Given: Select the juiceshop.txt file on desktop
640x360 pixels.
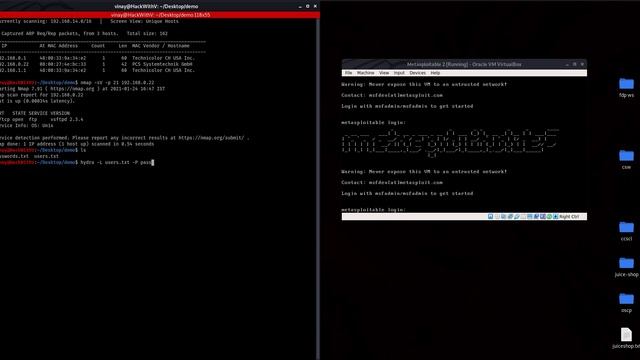Looking at the screenshot, I should pyautogui.click(x=626, y=338).
